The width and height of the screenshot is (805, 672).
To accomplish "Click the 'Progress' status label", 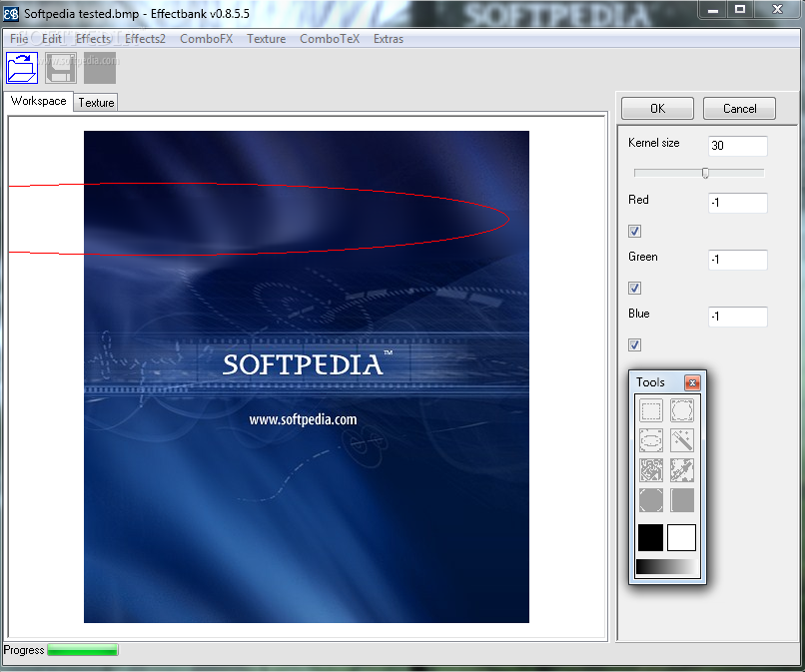I will coord(24,650).
